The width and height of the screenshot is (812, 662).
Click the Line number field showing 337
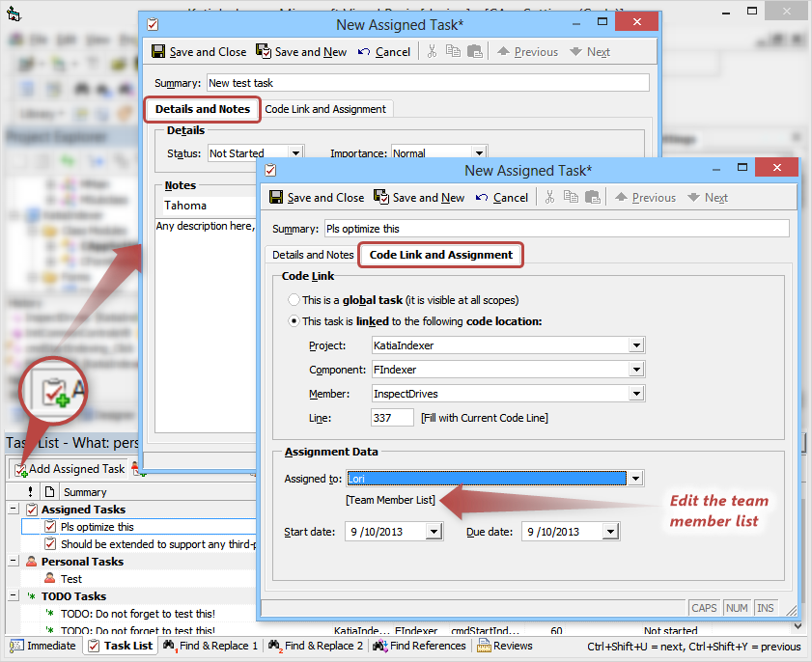(393, 418)
